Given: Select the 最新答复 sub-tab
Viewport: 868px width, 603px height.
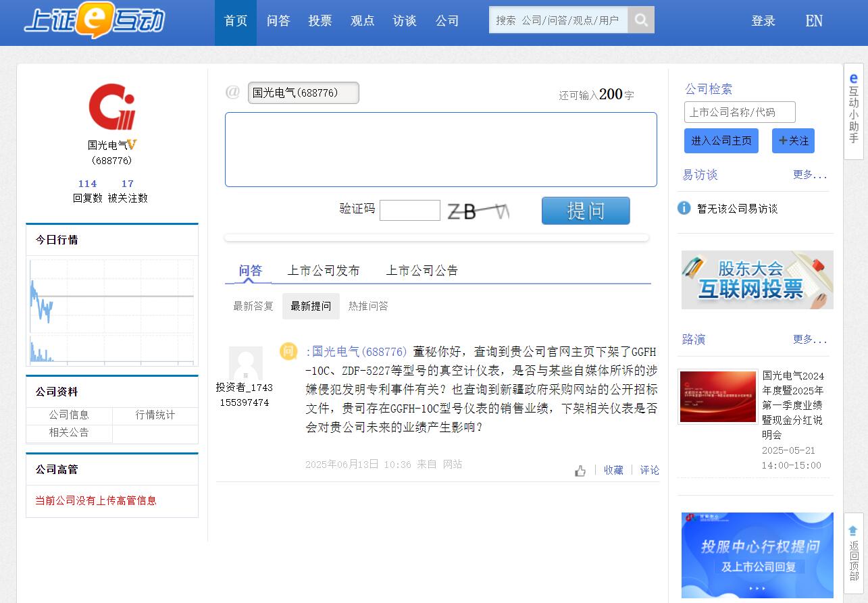Looking at the screenshot, I should (x=253, y=306).
